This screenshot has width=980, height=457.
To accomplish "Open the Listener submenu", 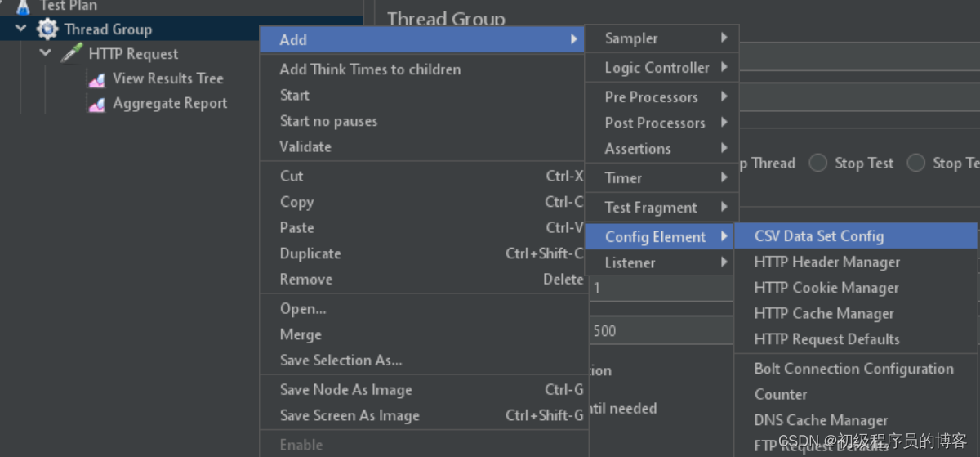I will coord(662,262).
